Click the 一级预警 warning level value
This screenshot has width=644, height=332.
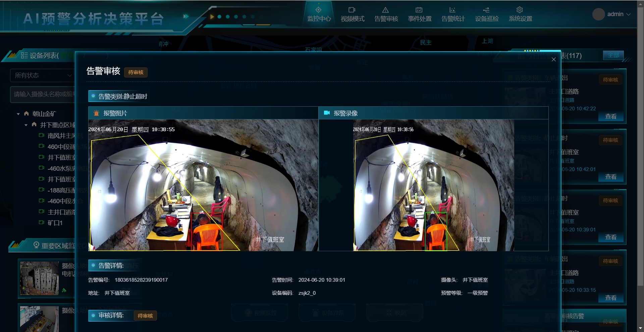478,293
